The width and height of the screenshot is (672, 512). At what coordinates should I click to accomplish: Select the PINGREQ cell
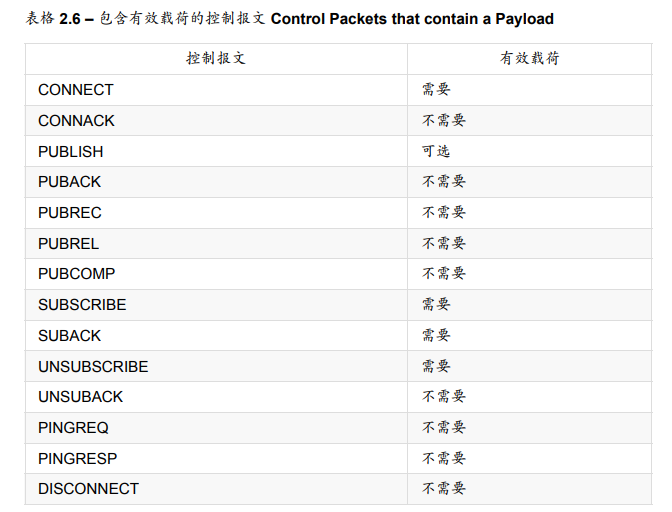click(73, 428)
